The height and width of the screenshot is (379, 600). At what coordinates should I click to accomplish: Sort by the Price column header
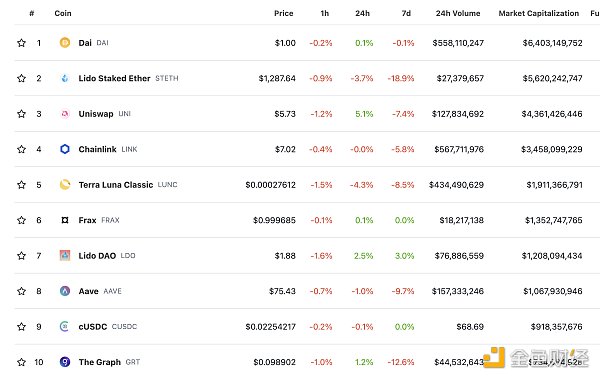[x=284, y=13]
